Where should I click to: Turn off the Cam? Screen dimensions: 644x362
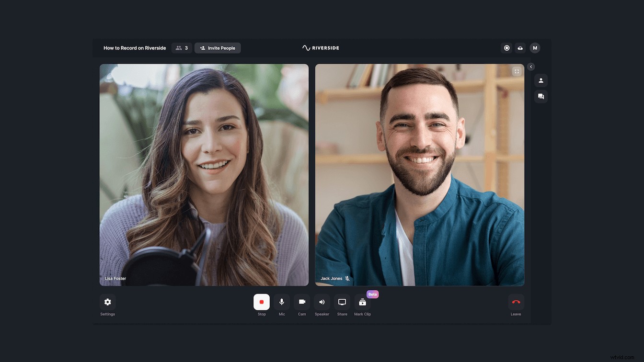click(x=302, y=302)
